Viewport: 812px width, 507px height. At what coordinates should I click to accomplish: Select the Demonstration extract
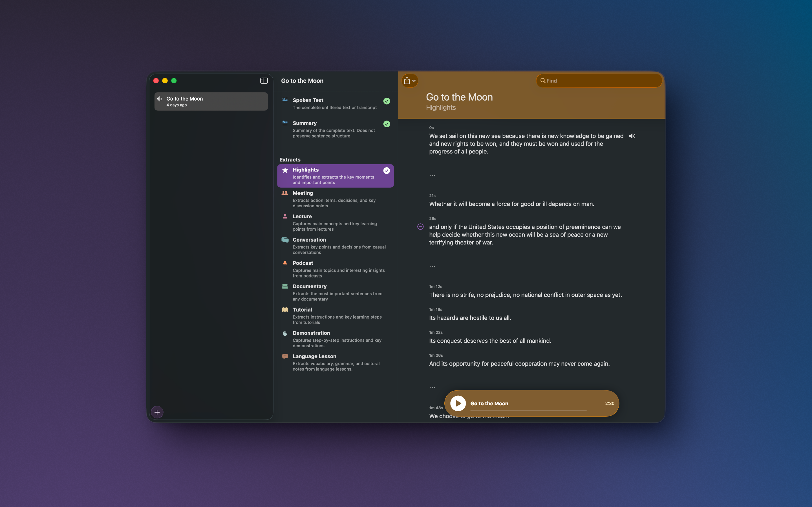[x=335, y=339]
